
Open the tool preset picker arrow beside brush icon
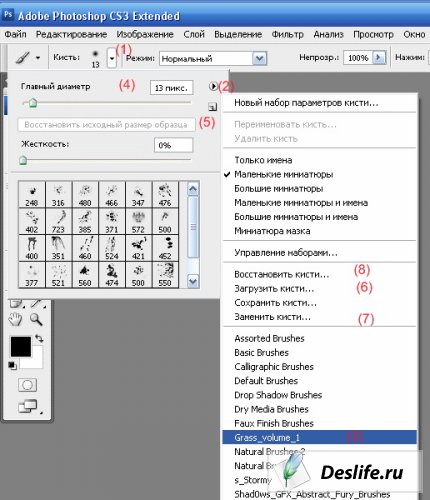tap(38, 58)
